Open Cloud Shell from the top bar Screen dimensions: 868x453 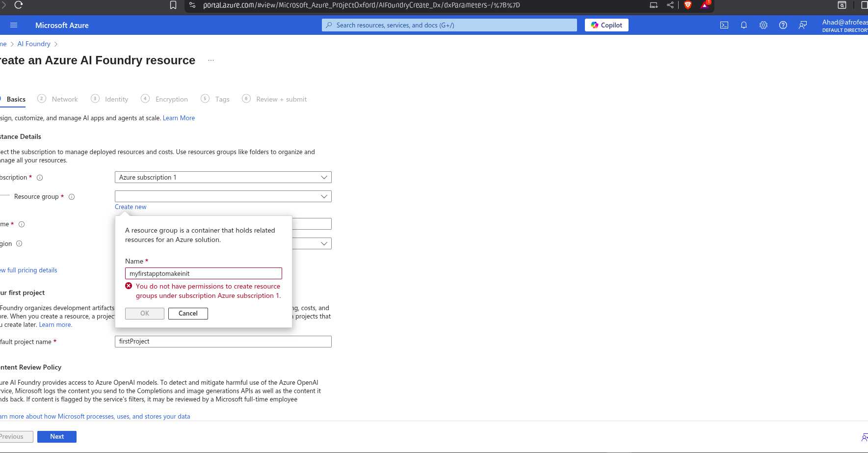coord(724,25)
